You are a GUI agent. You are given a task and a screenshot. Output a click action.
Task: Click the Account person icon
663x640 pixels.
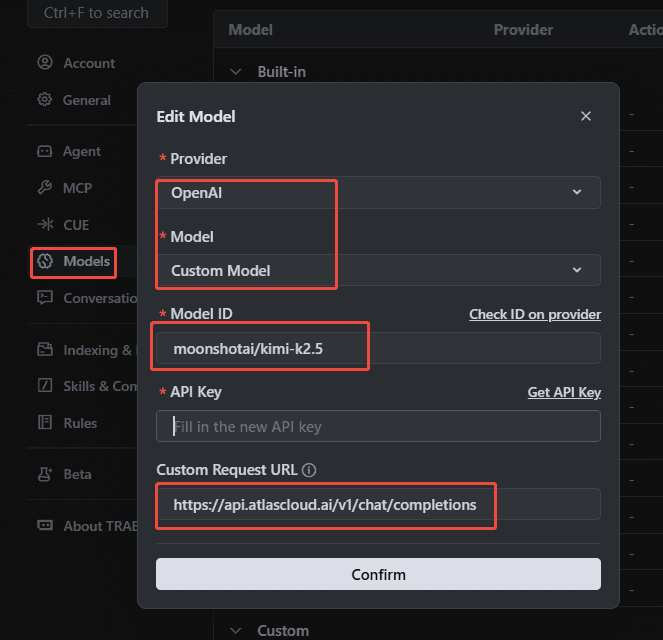click(45, 63)
